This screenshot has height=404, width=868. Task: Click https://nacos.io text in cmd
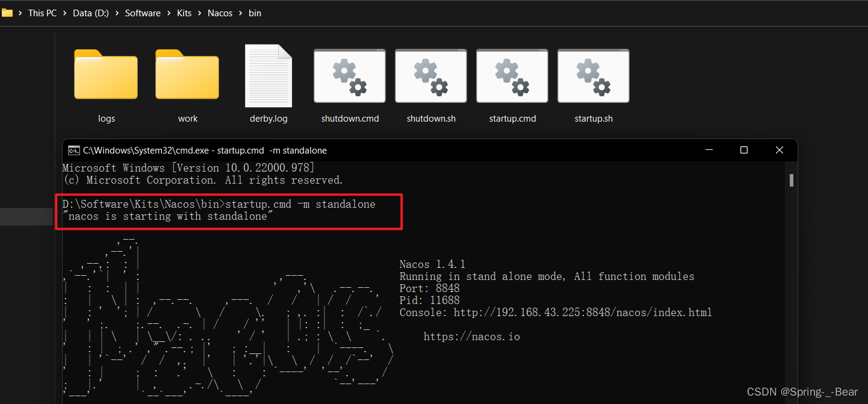pyautogui.click(x=471, y=337)
